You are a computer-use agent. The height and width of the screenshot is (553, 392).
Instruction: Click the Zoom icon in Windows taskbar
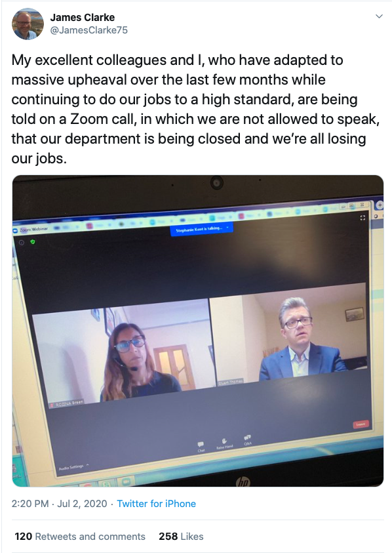click(125, 481)
